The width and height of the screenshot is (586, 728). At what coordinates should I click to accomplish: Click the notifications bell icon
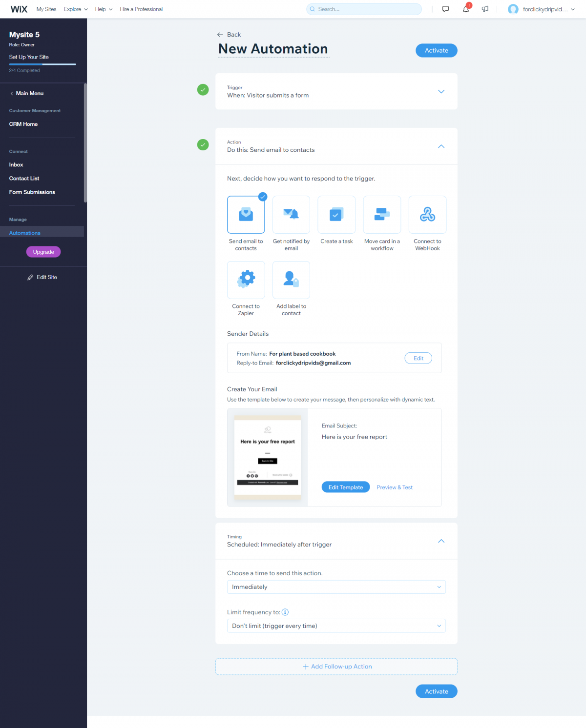[465, 9]
